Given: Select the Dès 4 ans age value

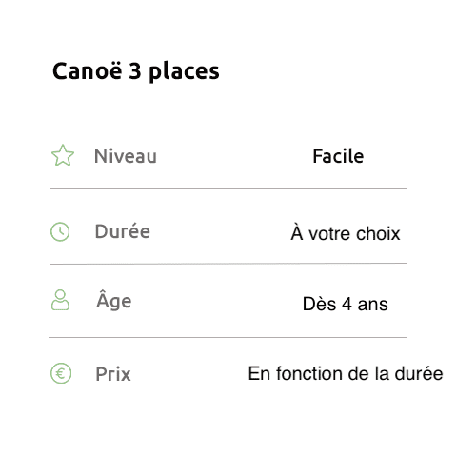Looking at the screenshot, I should tap(346, 304).
